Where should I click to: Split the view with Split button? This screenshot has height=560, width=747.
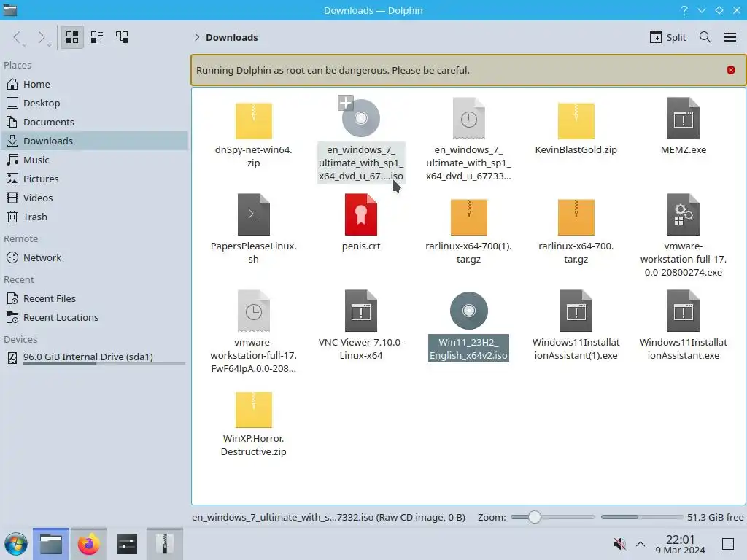pos(667,37)
